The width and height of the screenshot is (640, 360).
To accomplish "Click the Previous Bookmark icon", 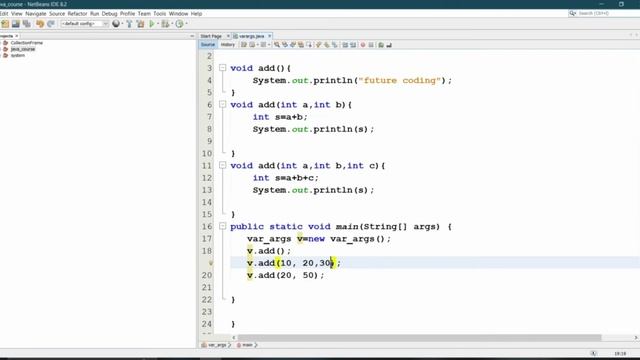I will click(318, 45).
